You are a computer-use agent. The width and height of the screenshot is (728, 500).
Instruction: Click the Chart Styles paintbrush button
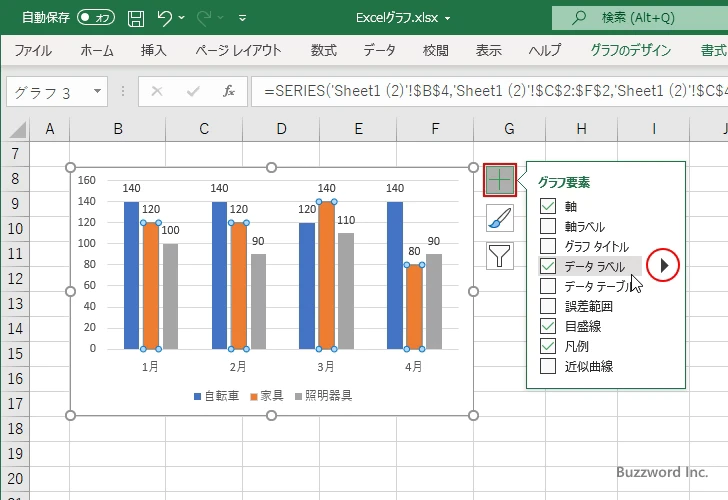click(x=500, y=218)
